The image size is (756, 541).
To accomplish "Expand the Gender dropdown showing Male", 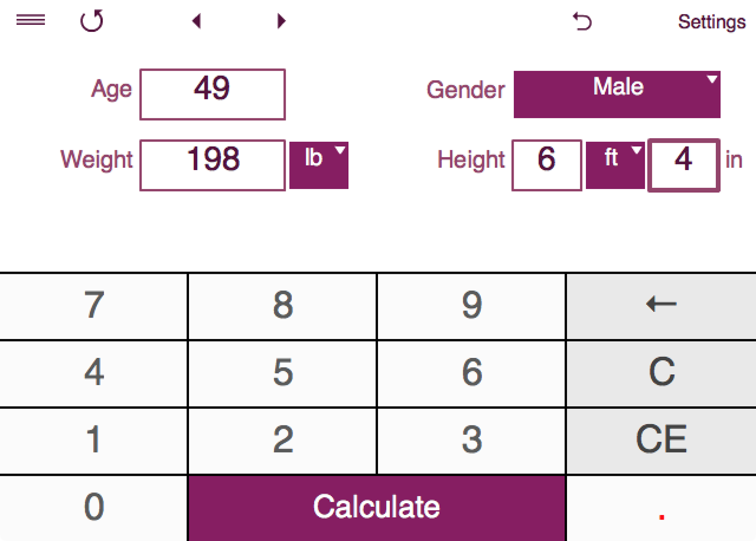I will click(617, 94).
